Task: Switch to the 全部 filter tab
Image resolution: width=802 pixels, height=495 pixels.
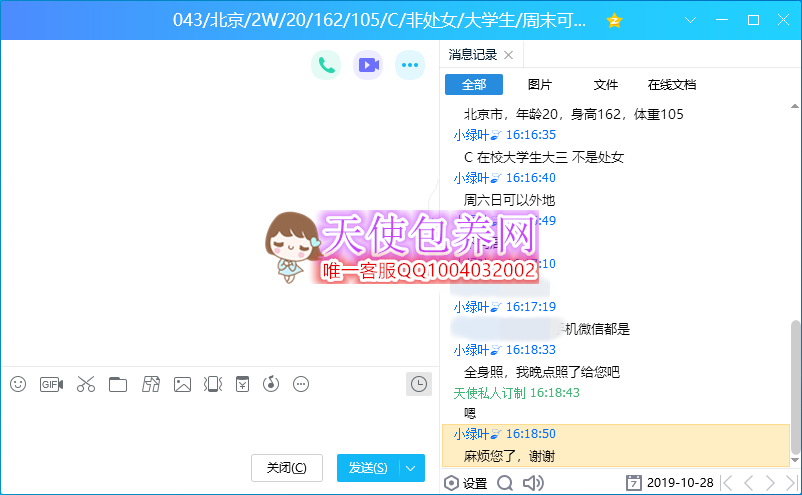Action: pyautogui.click(x=474, y=84)
